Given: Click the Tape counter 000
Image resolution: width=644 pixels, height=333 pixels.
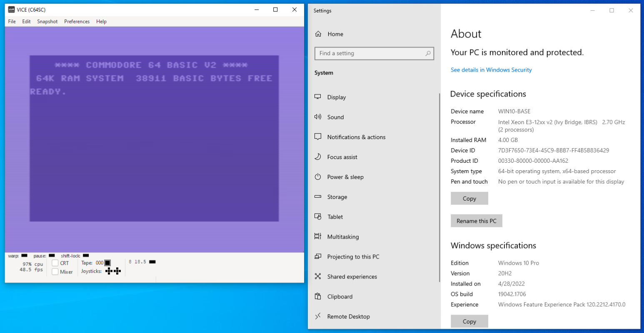Looking at the screenshot, I should click(100, 263).
